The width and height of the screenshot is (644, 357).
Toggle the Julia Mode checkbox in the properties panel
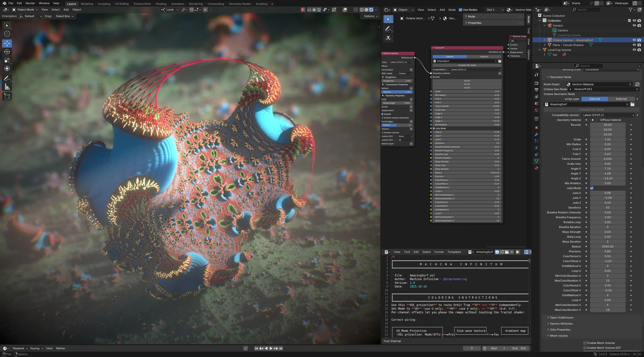592,188
